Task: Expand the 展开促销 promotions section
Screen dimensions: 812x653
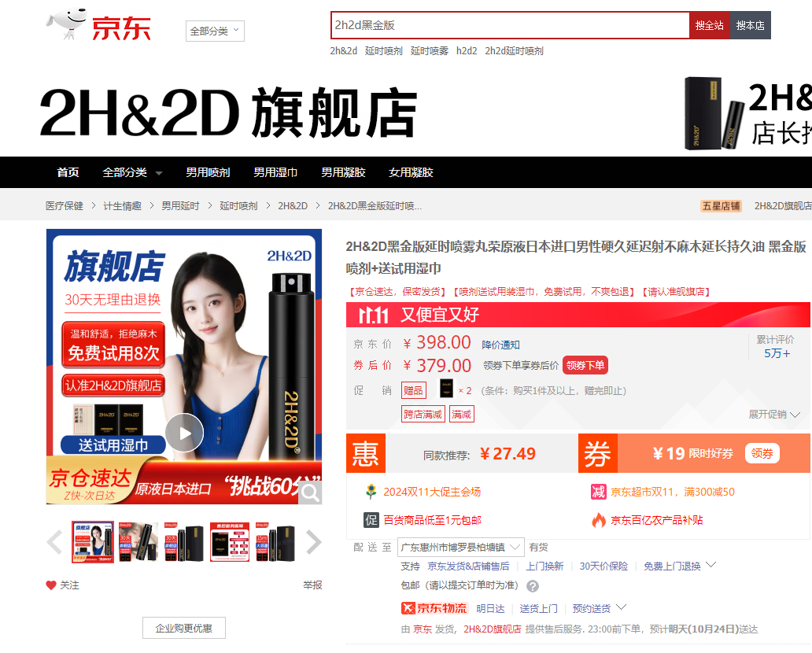Action: (775, 415)
